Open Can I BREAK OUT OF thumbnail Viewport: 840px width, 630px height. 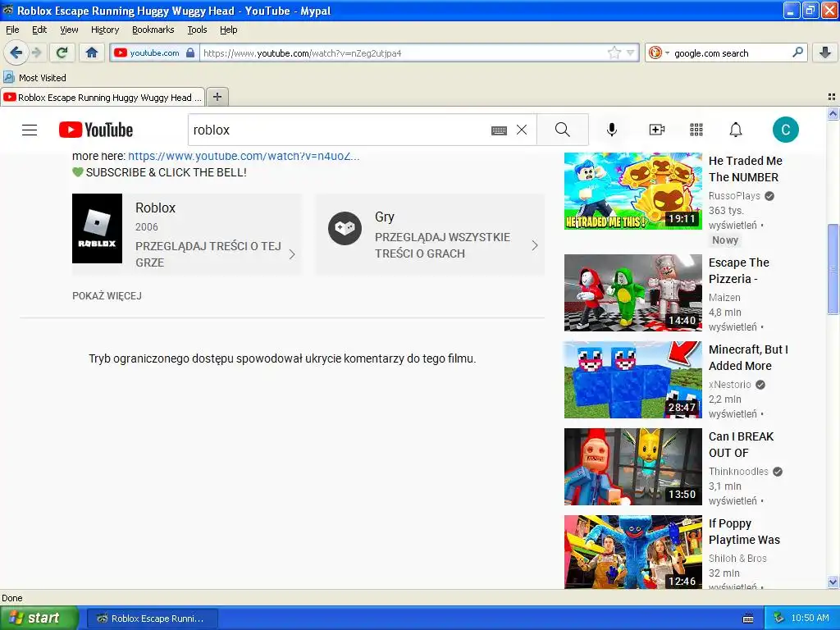tap(632, 467)
